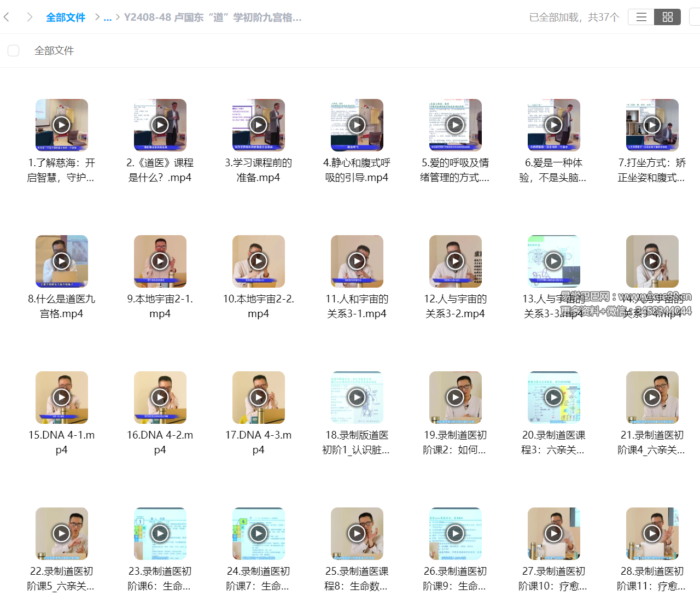Toggle the select-all 全部文件 checkbox
This screenshot has height=607, width=700.
[14, 51]
